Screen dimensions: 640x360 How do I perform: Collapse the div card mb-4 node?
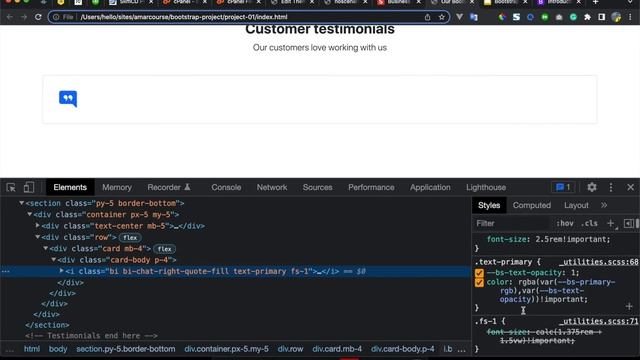point(46,248)
